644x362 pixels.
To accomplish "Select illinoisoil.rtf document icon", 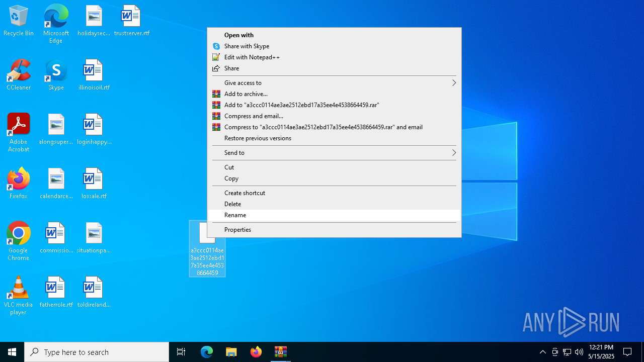I will pos(94,75).
